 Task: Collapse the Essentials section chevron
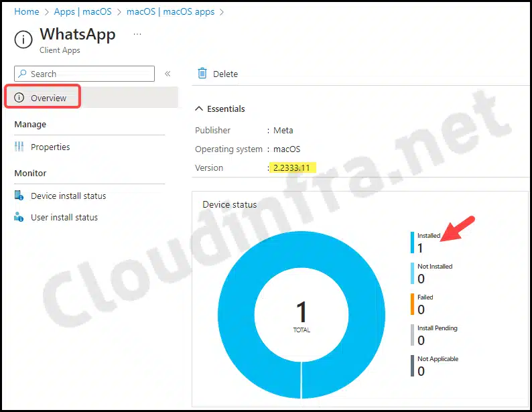tap(199, 109)
